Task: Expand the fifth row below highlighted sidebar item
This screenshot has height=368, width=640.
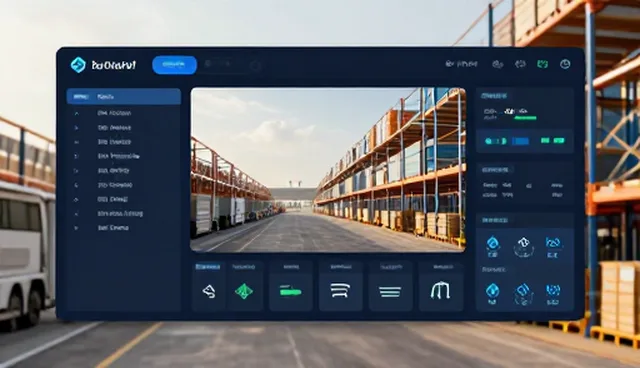Action: coord(124,171)
